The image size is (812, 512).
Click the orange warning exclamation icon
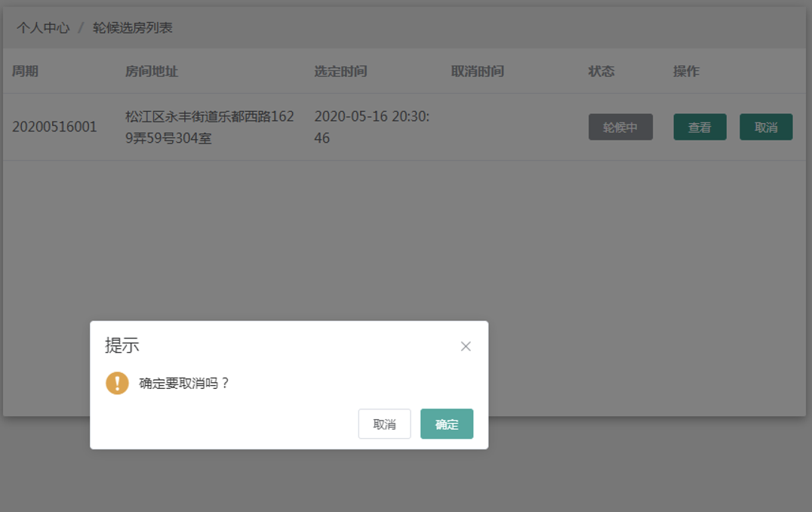pyautogui.click(x=117, y=383)
